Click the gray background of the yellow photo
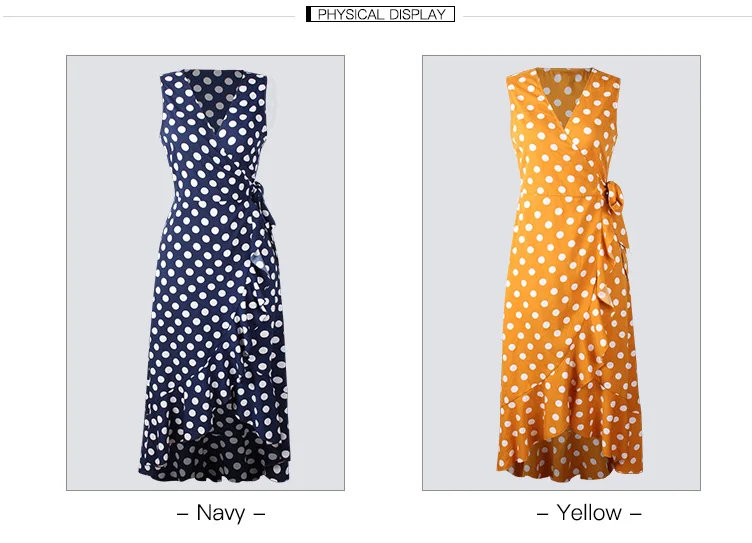The height and width of the screenshot is (543, 752). [460, 272]
